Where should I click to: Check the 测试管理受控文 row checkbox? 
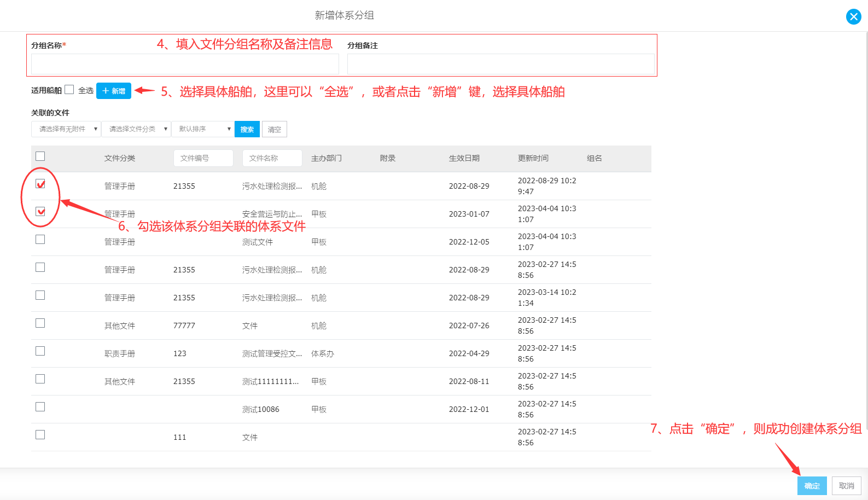click(x=40, y=351)
